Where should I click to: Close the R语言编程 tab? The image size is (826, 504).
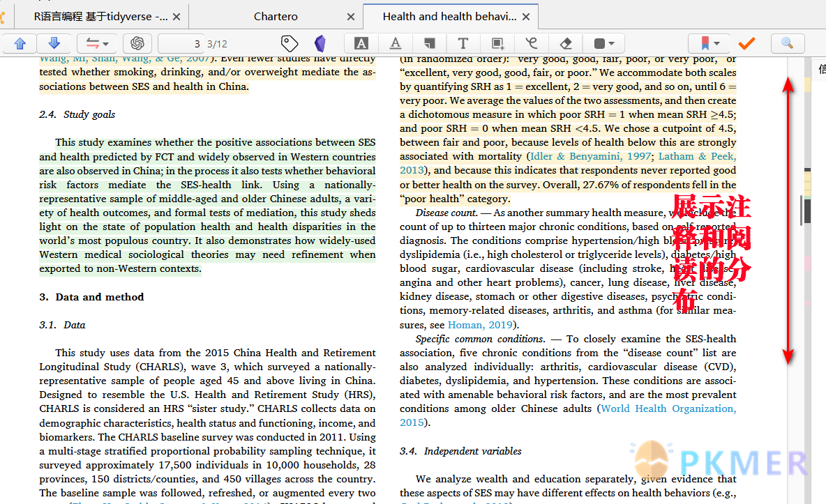[x=177, y=17]
